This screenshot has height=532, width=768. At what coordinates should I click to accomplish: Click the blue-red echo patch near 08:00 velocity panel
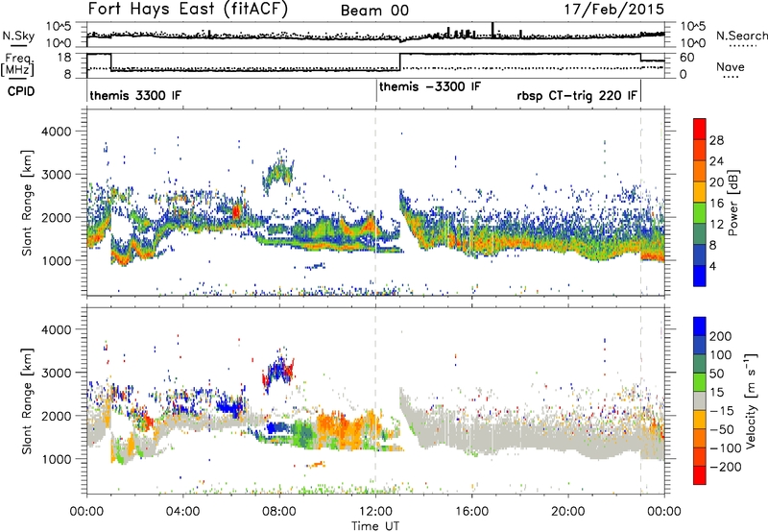(x=278, y=371)
